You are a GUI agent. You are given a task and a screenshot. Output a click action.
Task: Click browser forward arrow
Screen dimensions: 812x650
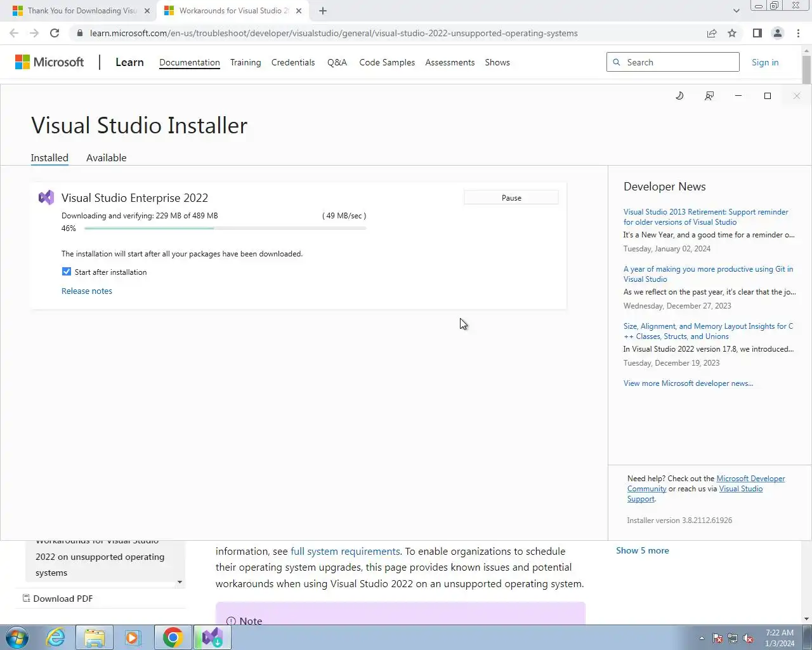point(34,33)
